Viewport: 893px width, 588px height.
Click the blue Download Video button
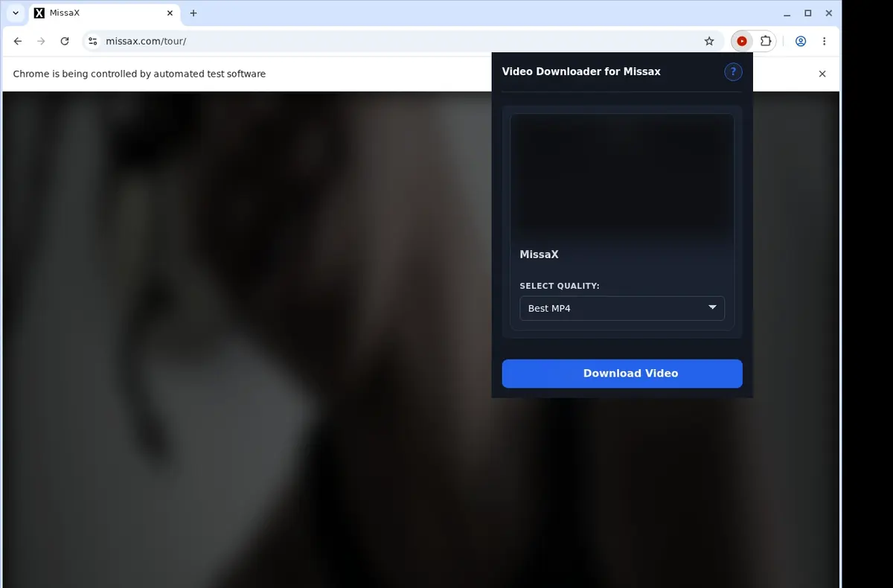click(x=622, y=374)
